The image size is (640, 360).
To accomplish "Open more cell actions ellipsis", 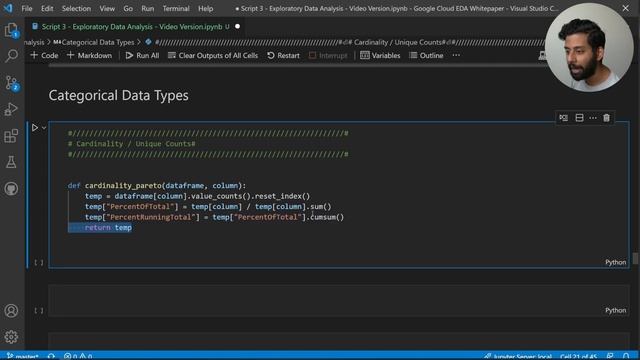I will coord(593,118).
